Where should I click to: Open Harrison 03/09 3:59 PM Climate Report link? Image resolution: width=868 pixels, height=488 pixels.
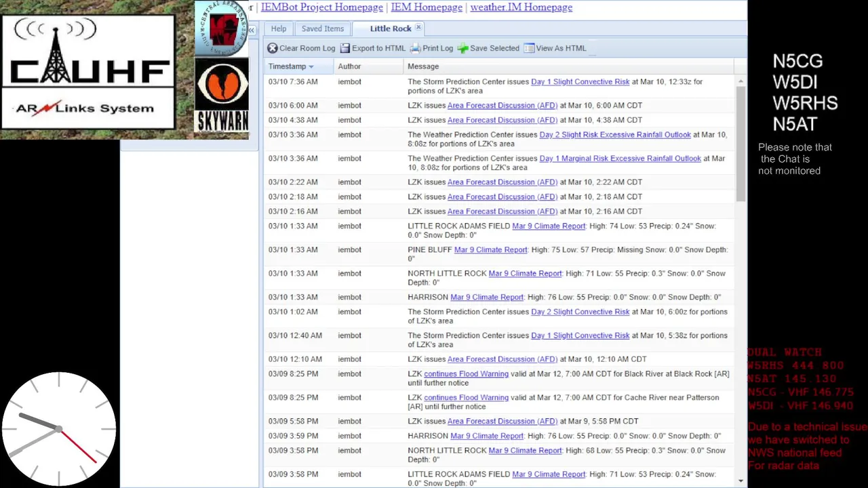pos(487,436)
